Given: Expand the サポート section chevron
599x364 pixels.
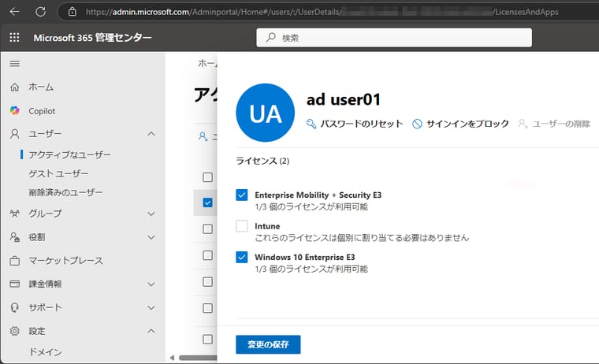Looking at the screenshot, I should click(151, 307).
